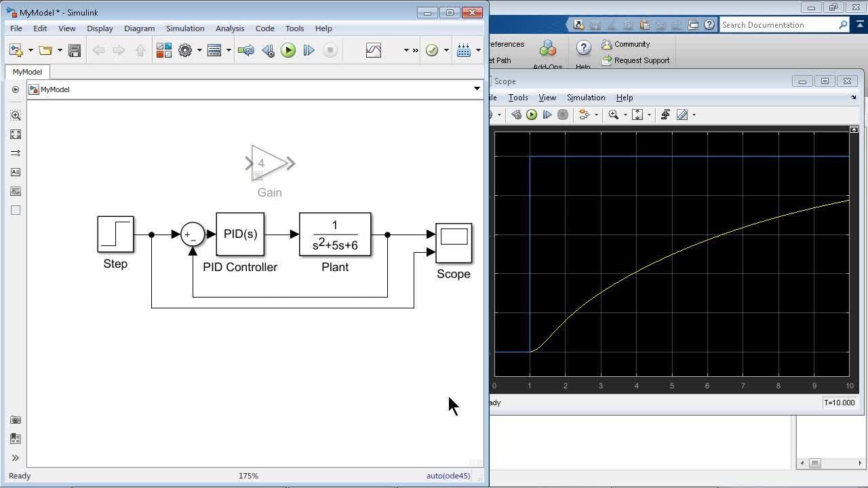Viewport: 868px width, 488px height.
Task: Save the model with the disk icon
Action: [75, 50]
